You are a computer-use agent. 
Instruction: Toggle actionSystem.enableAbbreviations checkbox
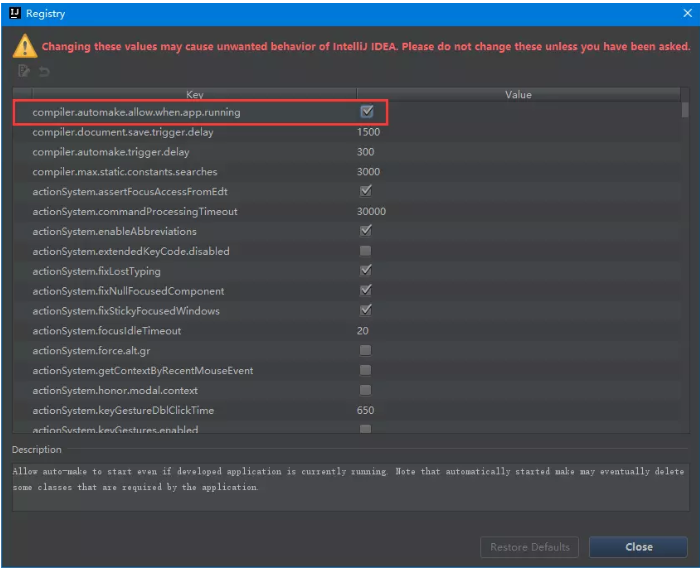tap(366, 231)
